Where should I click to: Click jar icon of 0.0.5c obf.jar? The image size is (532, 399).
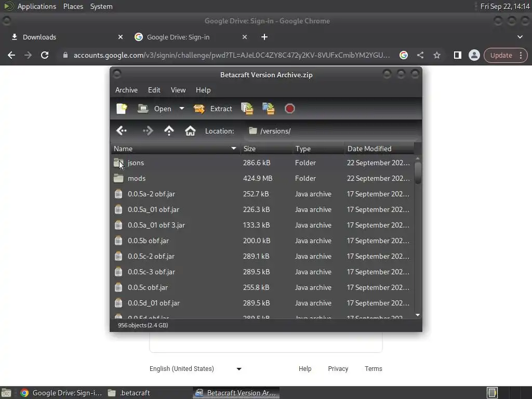pyautogui.click(x=118, y=287)
